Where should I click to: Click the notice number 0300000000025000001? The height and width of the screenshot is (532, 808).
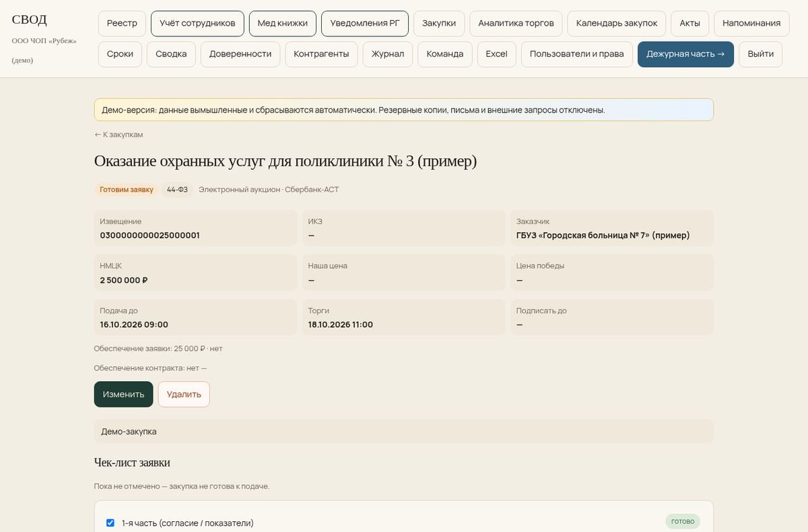[149, 235]
